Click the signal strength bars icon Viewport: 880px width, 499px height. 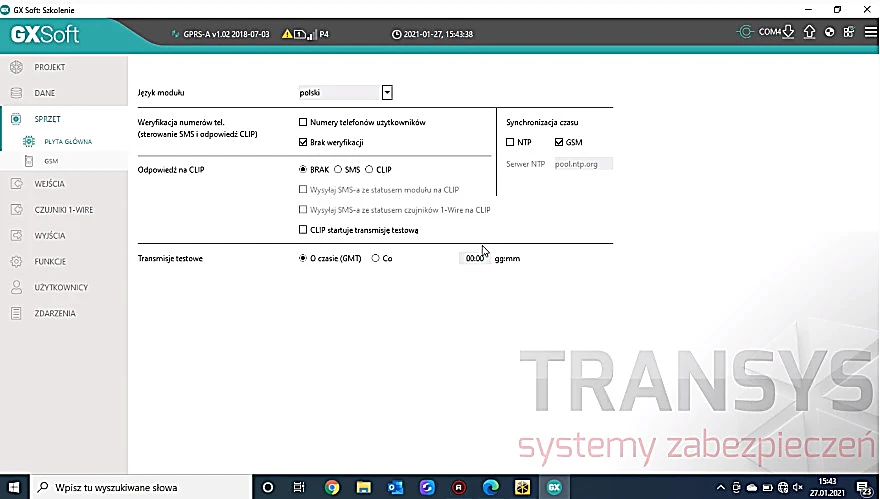point(311,34)
